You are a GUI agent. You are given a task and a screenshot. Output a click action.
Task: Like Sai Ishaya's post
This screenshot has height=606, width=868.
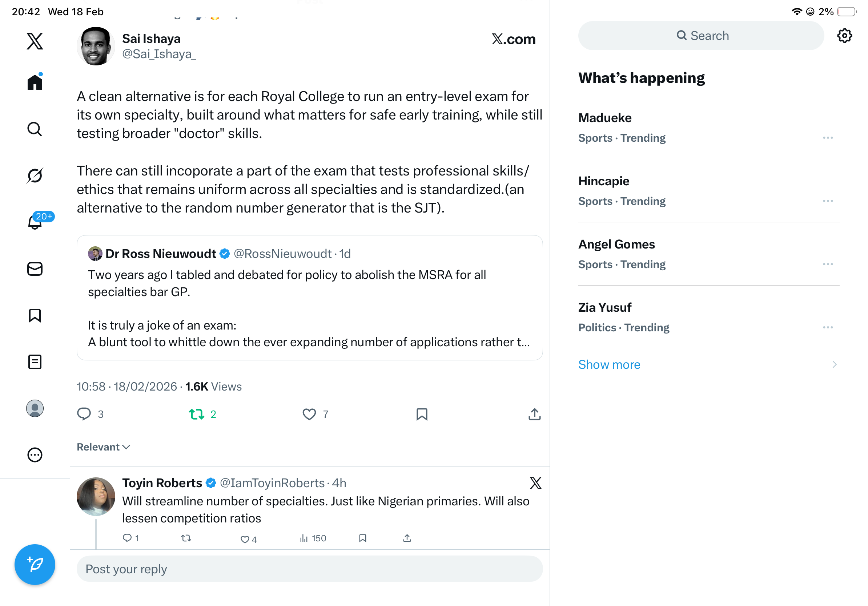point(309,415)
